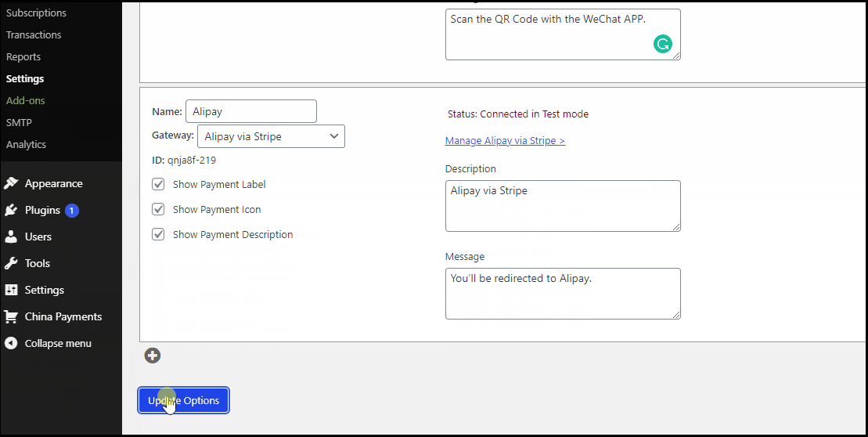Open the Gateway dropdown for Alipay

click(x=271, y=136)
